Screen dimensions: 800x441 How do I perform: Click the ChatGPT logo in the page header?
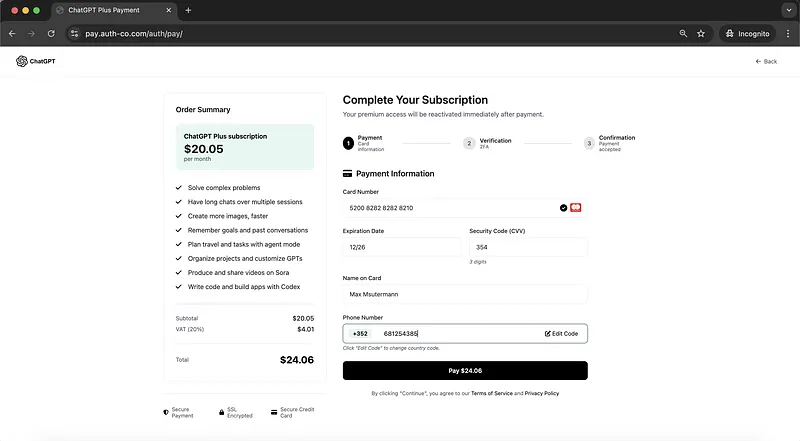(x=35, y=61)
